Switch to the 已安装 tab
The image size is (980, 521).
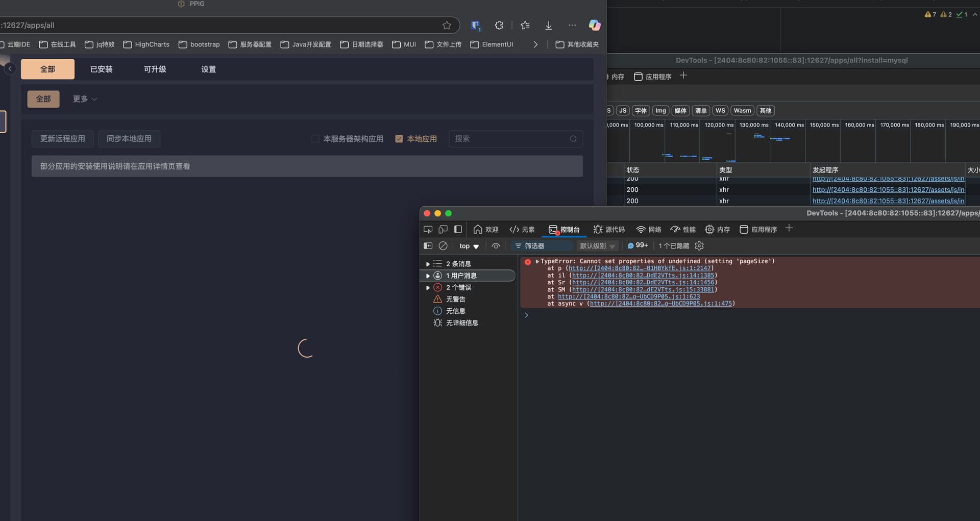click(101, 69)
